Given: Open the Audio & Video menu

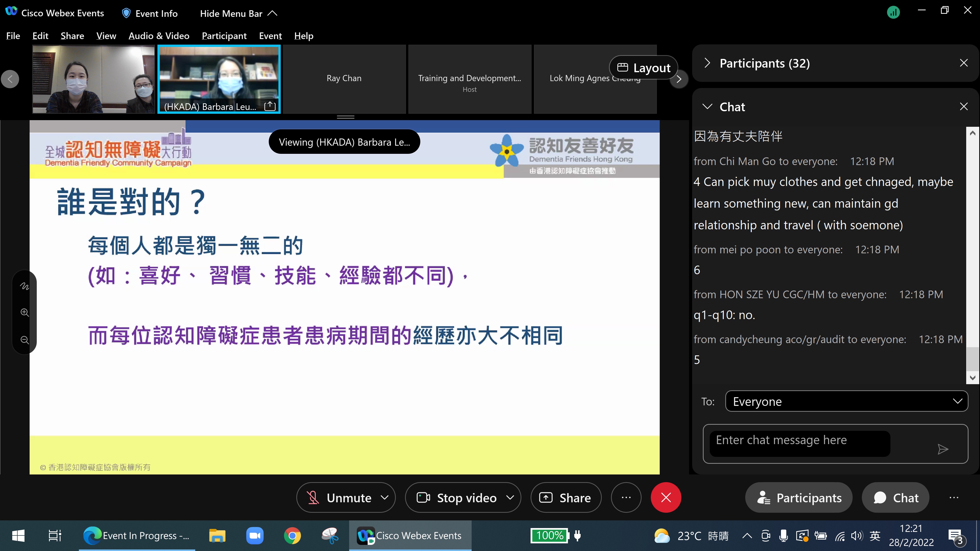Looking at the screenshot, I should (159, 36).
